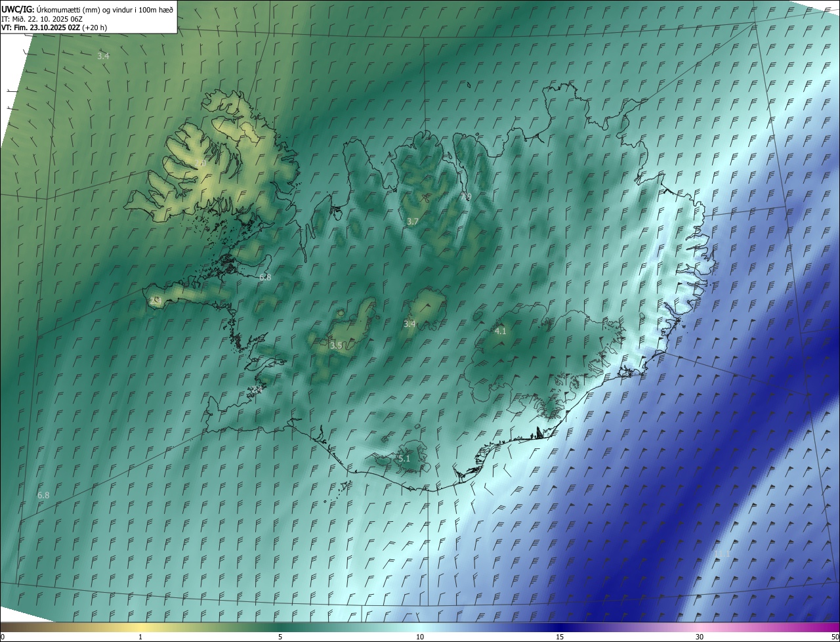
Task: Click the '30' tick label on the colorbar
Action: click(700, 637)
